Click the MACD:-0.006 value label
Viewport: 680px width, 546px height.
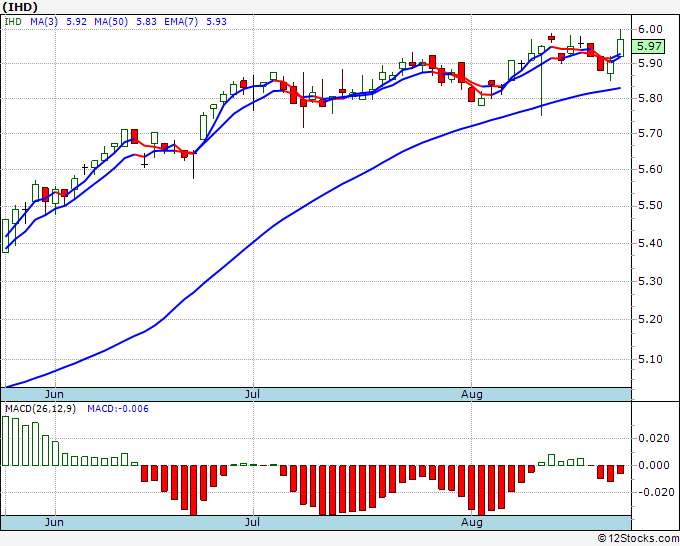(x=118, y=409)
